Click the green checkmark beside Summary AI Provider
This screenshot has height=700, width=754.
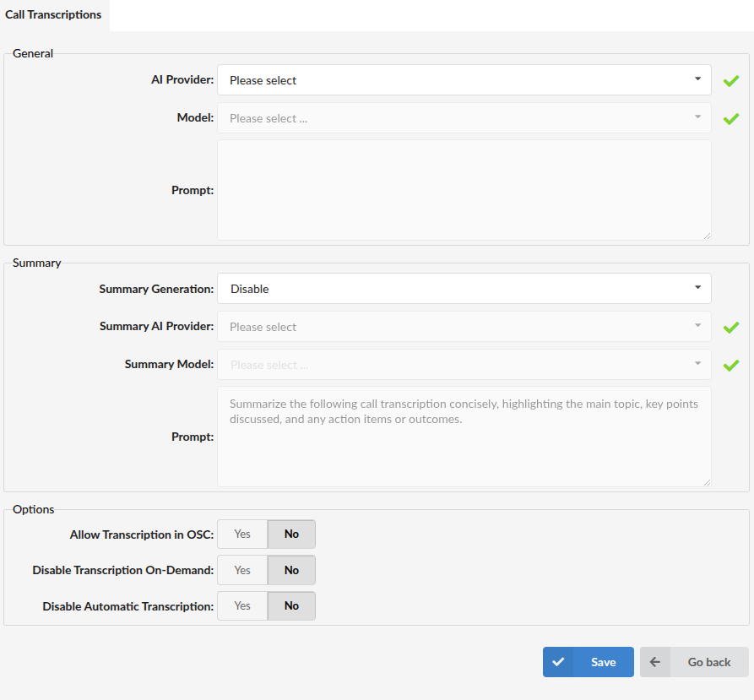(x=731, y=328)
